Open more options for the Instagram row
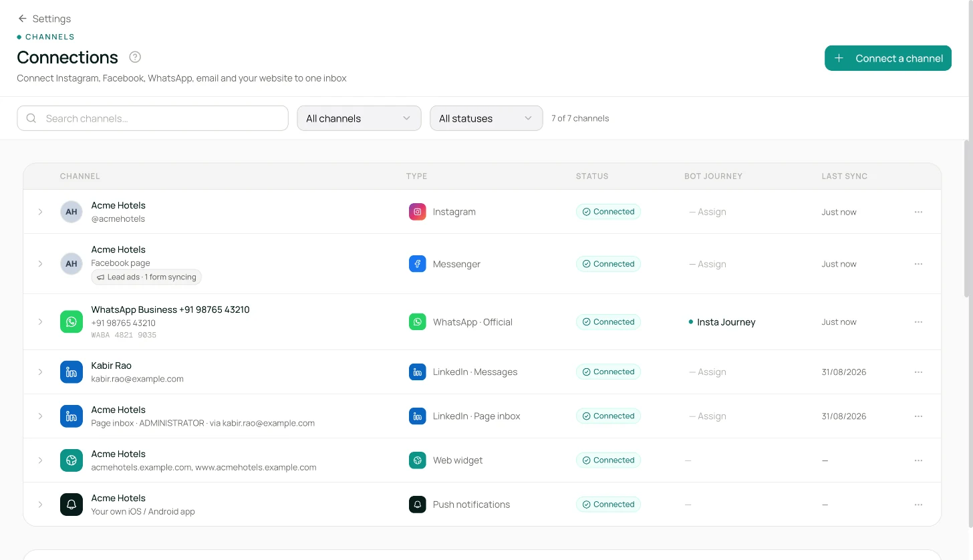973x560 pixels. pyautogui.click(x=918, y=212)
